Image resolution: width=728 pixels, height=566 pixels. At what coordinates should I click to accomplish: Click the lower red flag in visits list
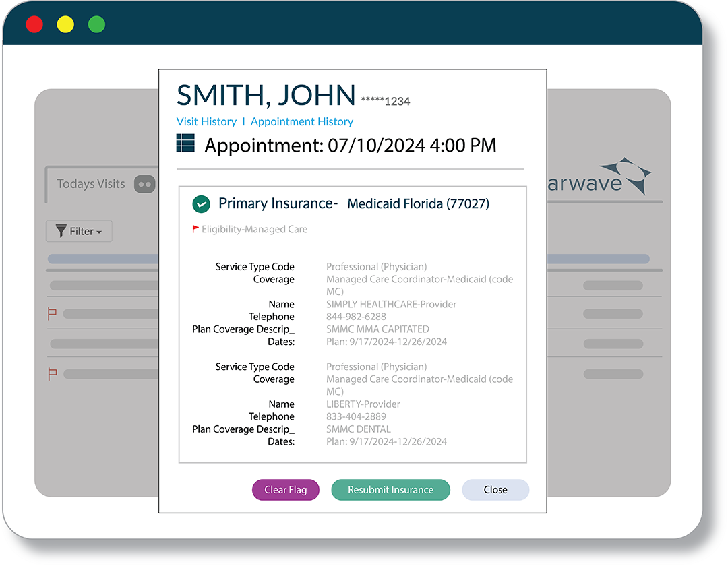pyautogui.click(x=52, y=373)
